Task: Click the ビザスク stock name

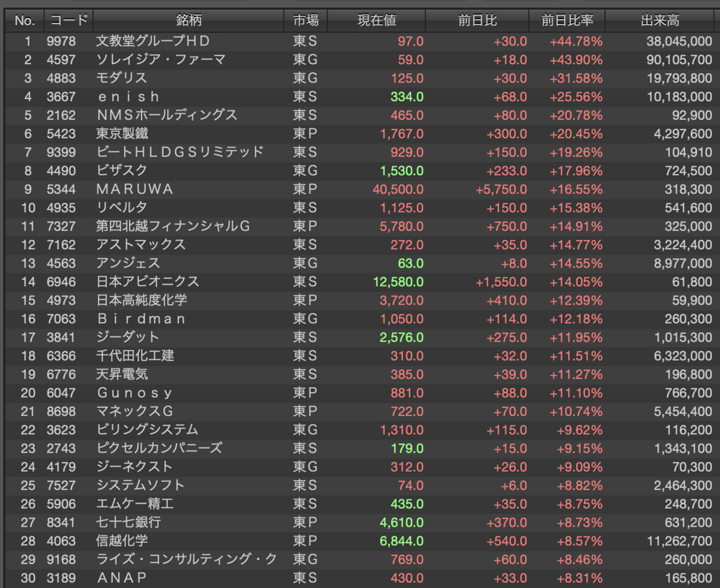Action: [x=122, y=171]
